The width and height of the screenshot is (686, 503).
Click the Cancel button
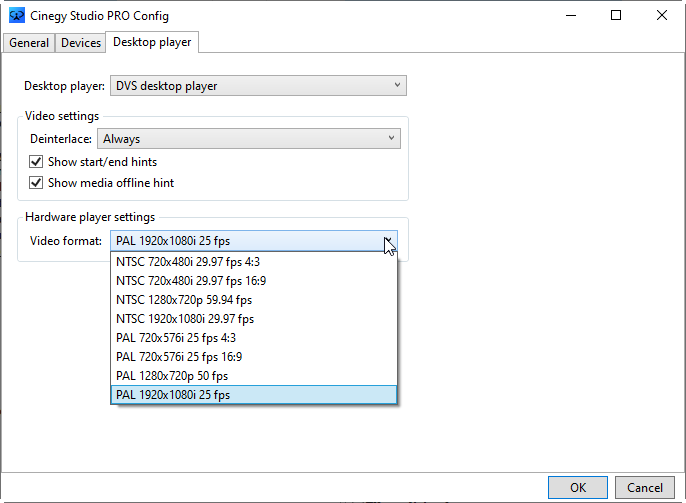pos(644,487)
